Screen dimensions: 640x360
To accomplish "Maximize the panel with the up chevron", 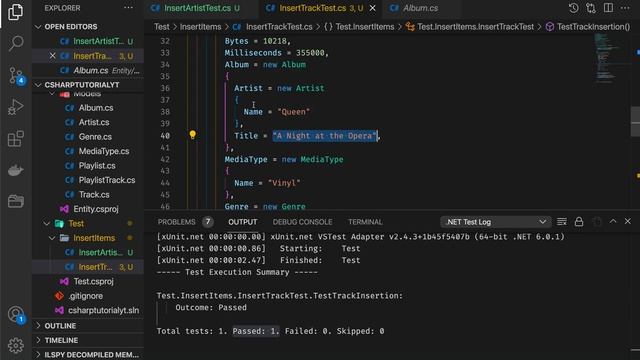I will pos(613,221).
